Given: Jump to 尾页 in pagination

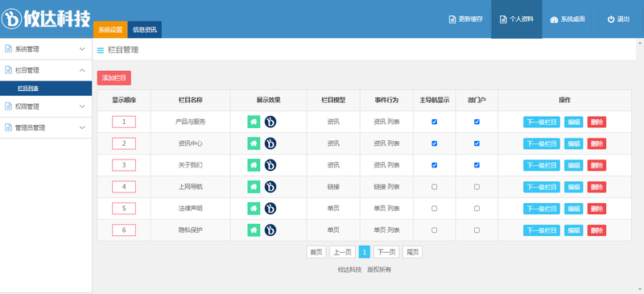Looking at the screenshot, I should (412, 252).
